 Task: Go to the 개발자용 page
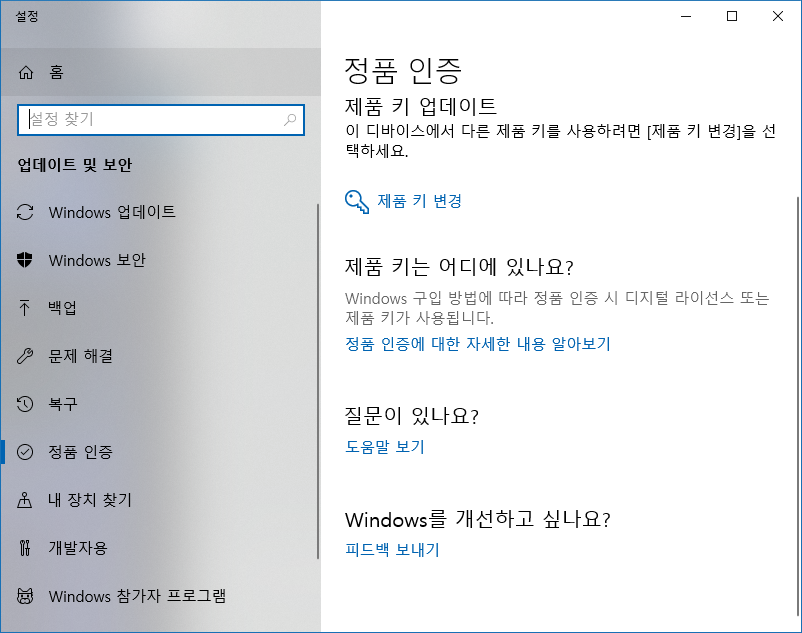tap(159, 548)
